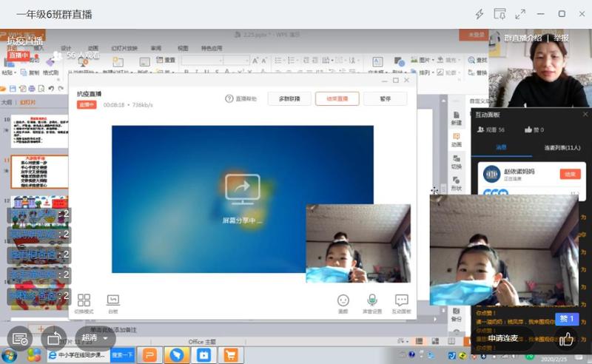Switch to the 消息 messages tab
Viewport: 592px width, 364px height.
pos(501,148)
